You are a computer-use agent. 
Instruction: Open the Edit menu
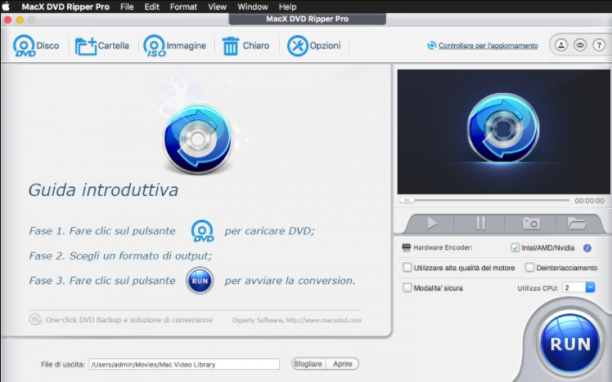pos(152,7)
